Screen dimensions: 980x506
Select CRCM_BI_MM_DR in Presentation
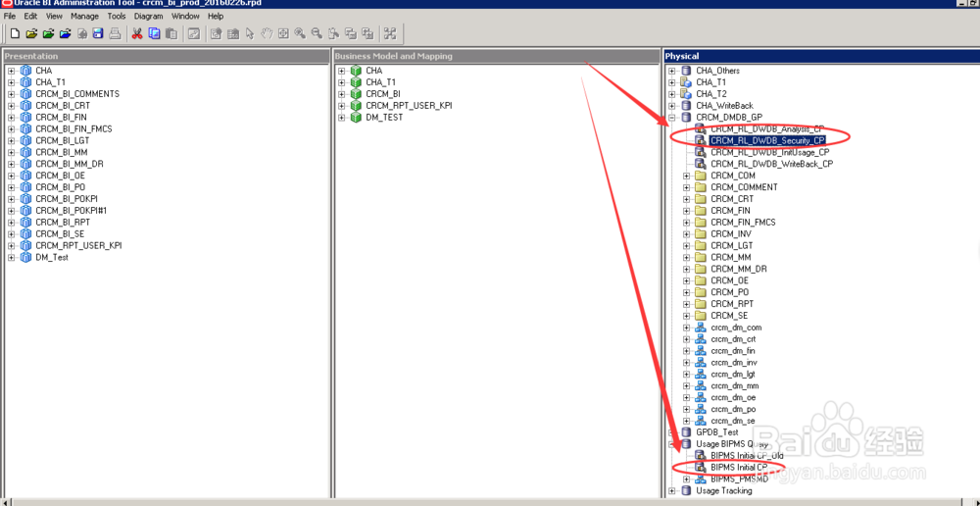point(70,164)
